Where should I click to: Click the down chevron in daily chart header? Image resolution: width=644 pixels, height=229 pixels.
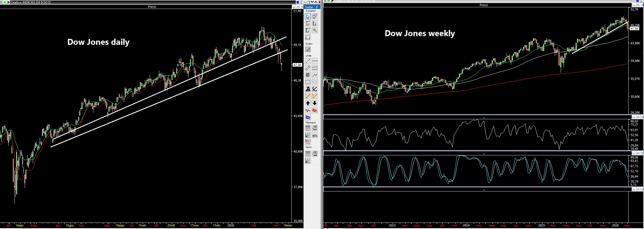(x=312, y=2)
